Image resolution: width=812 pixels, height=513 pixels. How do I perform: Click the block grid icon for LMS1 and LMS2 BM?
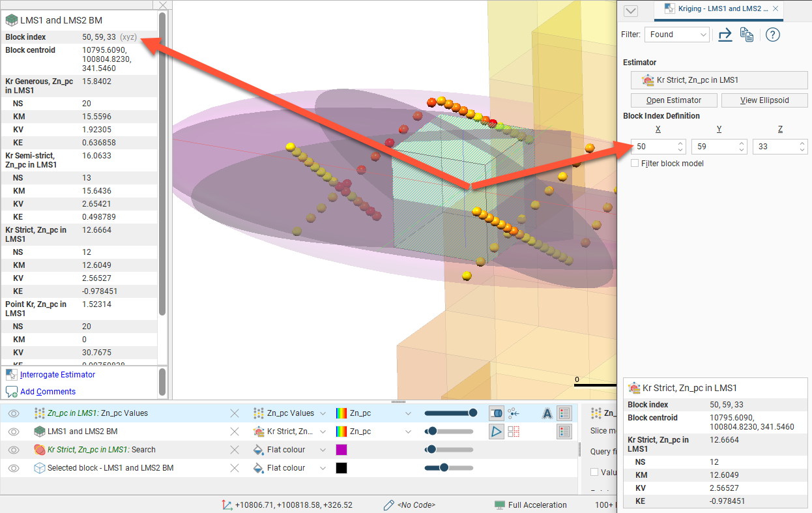514,432
